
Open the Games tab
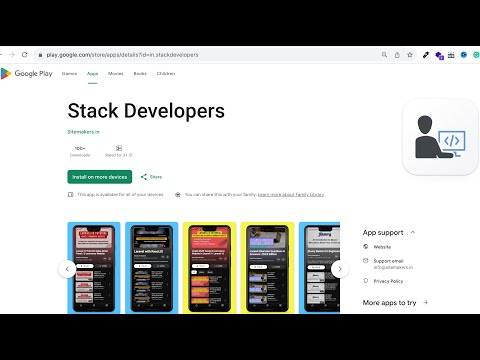(69, 73)
